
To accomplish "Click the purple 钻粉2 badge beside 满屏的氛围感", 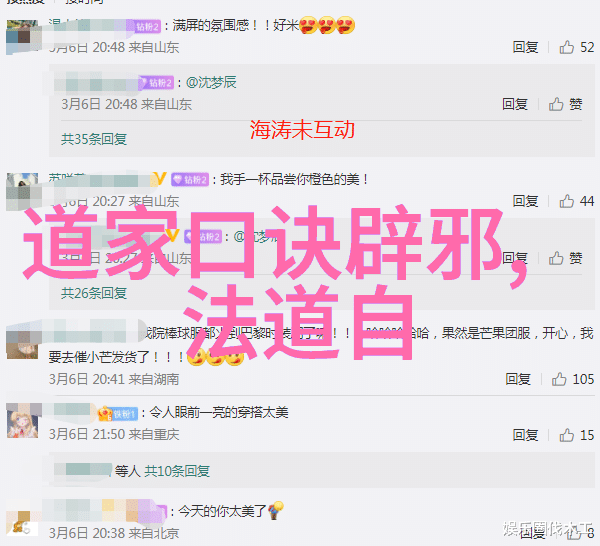I will [148, 26].
